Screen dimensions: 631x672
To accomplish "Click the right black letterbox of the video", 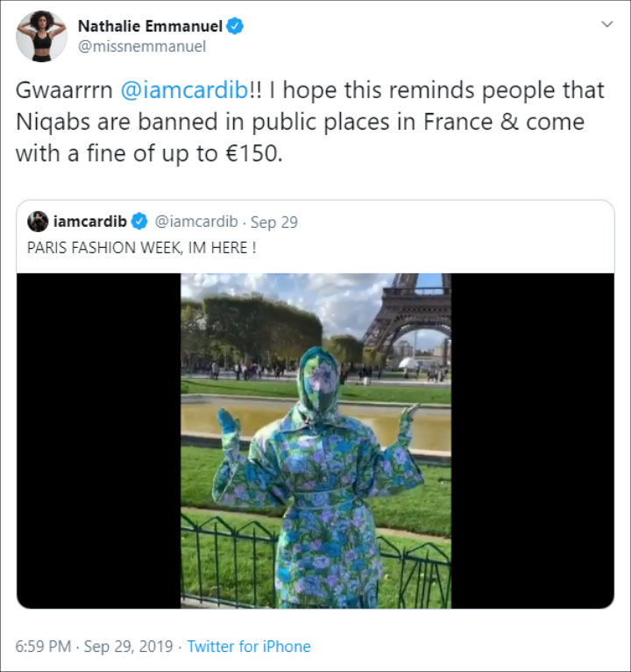I will (533, 441).
